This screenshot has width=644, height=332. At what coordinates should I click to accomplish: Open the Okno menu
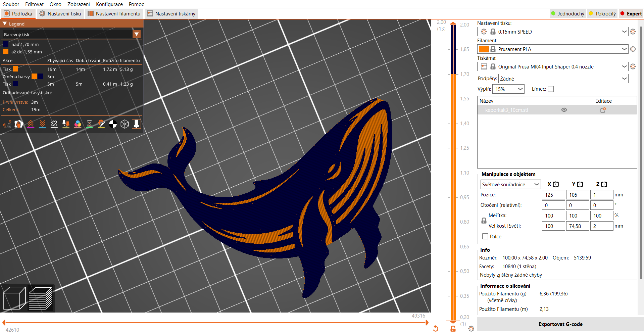pyautogui.click(x=55, y=4)
